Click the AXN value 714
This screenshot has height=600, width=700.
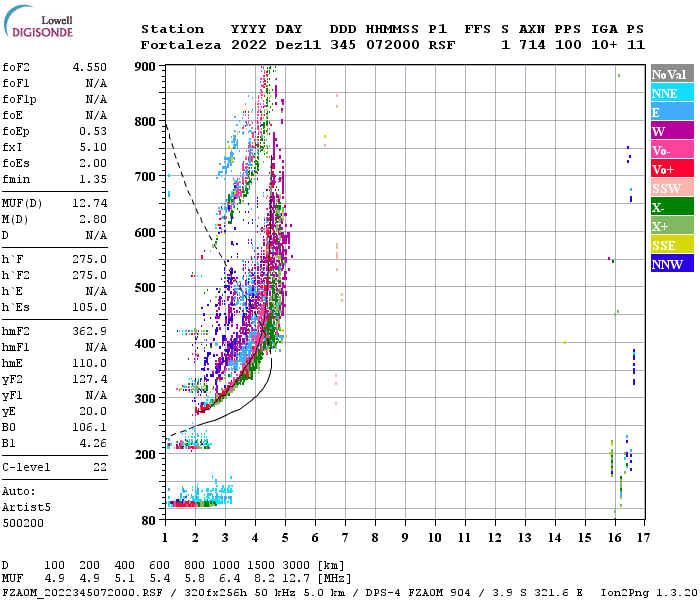click(532, 45)
